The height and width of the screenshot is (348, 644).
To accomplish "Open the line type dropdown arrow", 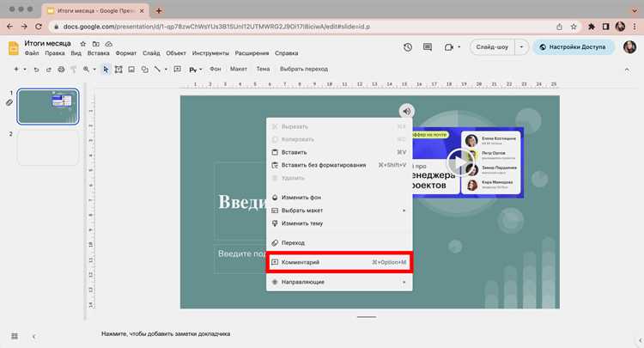I will (166, 70).
